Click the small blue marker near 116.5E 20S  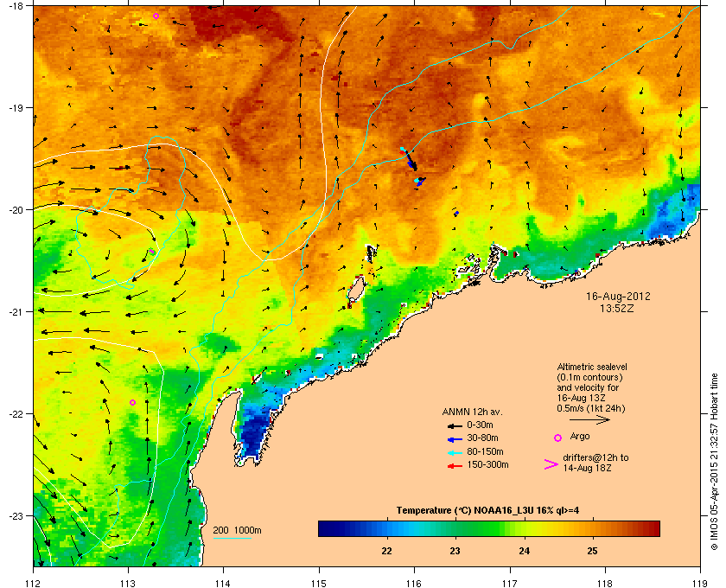pyautogui.click(x=456, y=213)
